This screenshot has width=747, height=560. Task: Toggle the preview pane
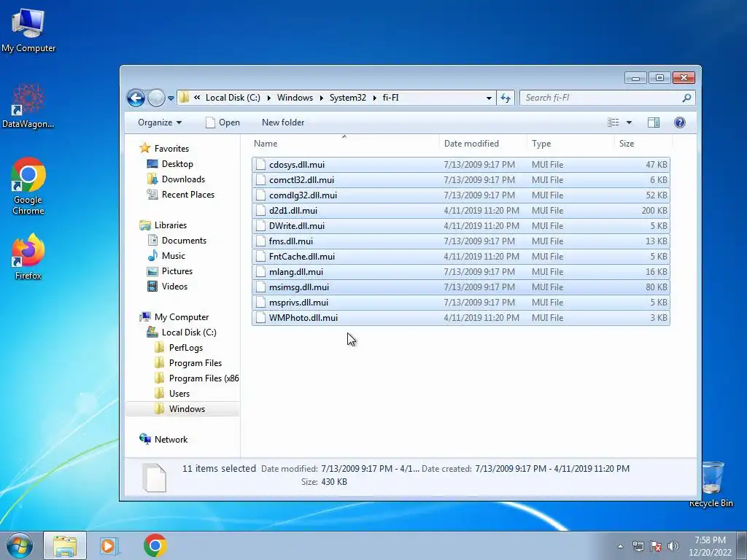[654, 122]
